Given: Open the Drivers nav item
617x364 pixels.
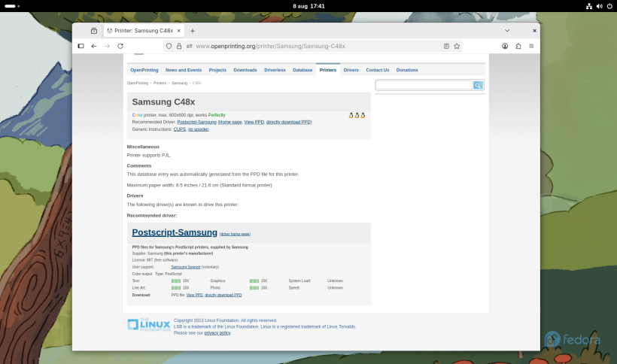Looking at the screenshot, I should pyautogui.click(x=351, y=70).
